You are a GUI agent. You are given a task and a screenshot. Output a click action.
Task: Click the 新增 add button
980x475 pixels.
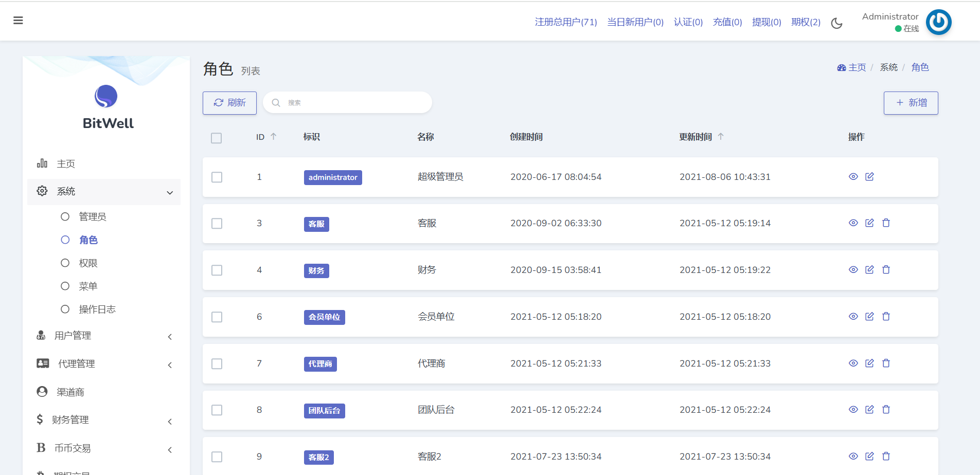click(x=911, y=103)
